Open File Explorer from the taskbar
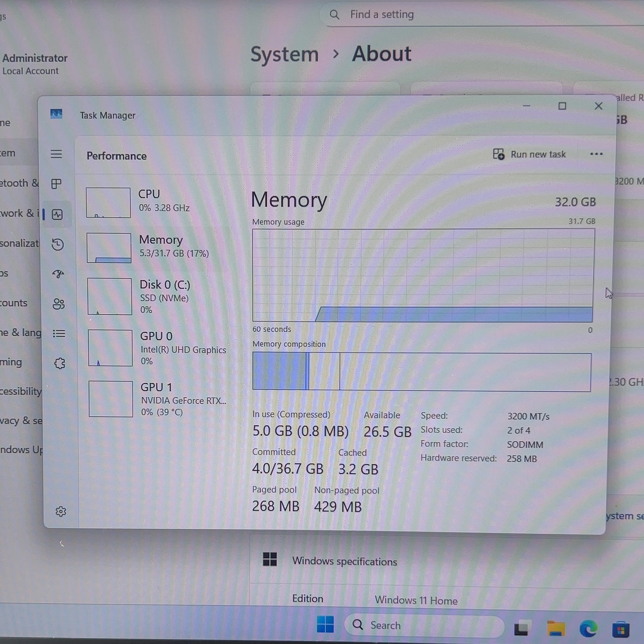 point(556,629)
